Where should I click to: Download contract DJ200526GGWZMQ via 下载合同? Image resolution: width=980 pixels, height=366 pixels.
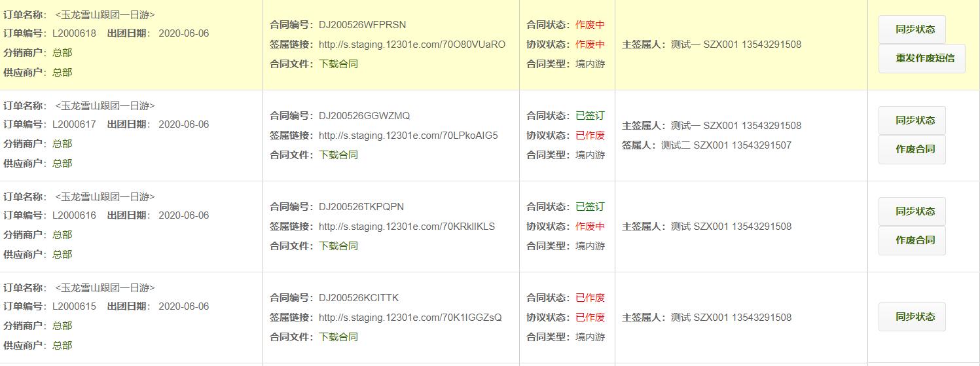tap(338, 155)
